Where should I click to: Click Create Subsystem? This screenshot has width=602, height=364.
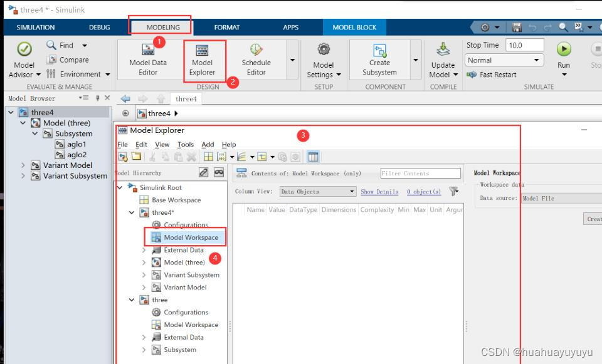[379, 60]
